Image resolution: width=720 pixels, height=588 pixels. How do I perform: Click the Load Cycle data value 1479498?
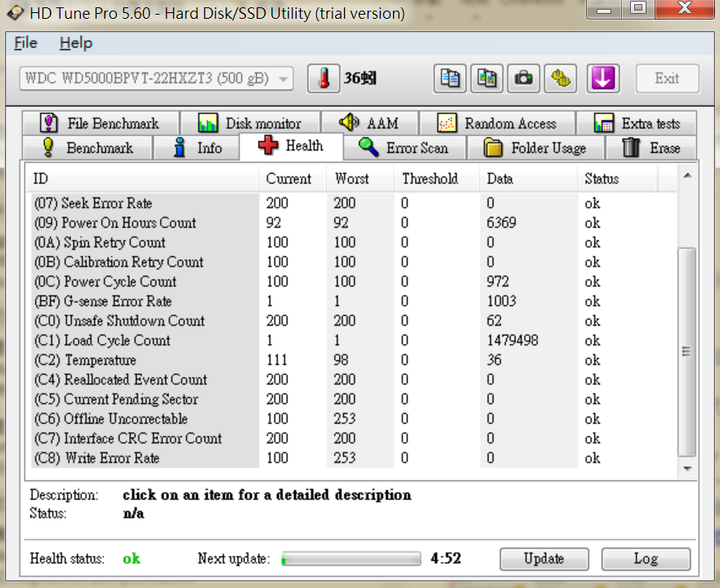(512, 341)
